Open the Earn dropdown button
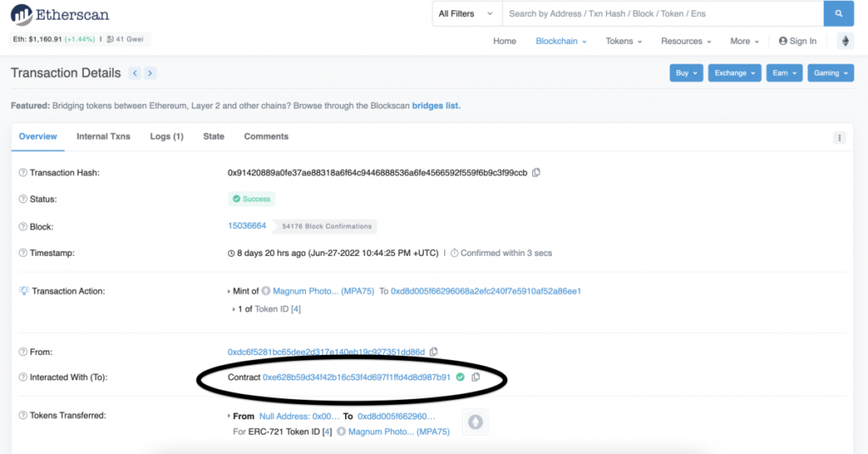 pyautogui.click(x=784, y=73)
